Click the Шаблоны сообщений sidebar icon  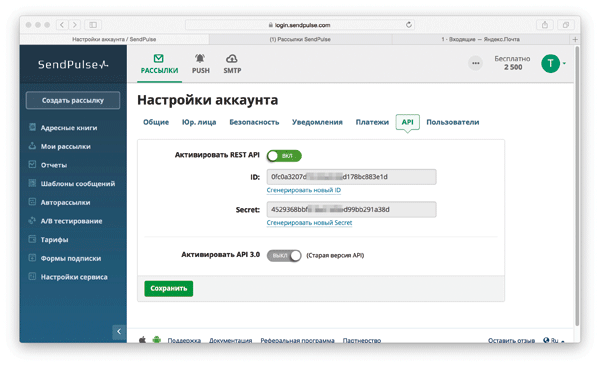[x=33, y=183]
